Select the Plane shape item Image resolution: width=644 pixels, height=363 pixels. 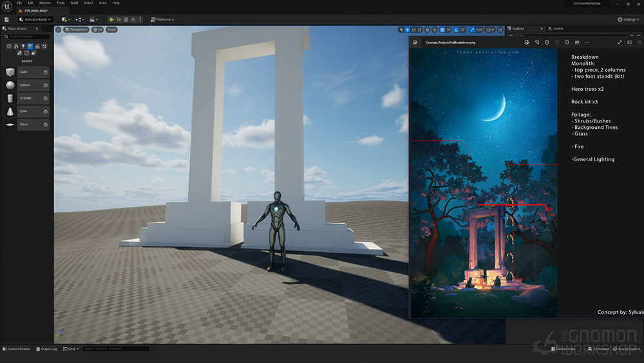point(26,124)
